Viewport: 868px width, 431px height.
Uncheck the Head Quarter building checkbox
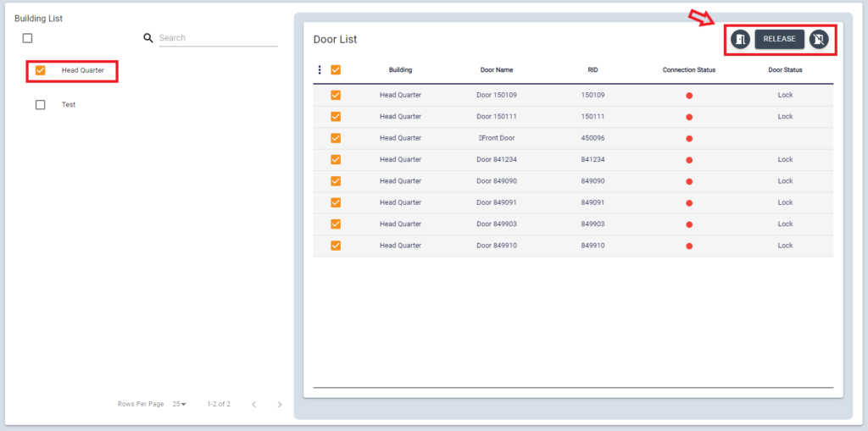click(40, 70)
